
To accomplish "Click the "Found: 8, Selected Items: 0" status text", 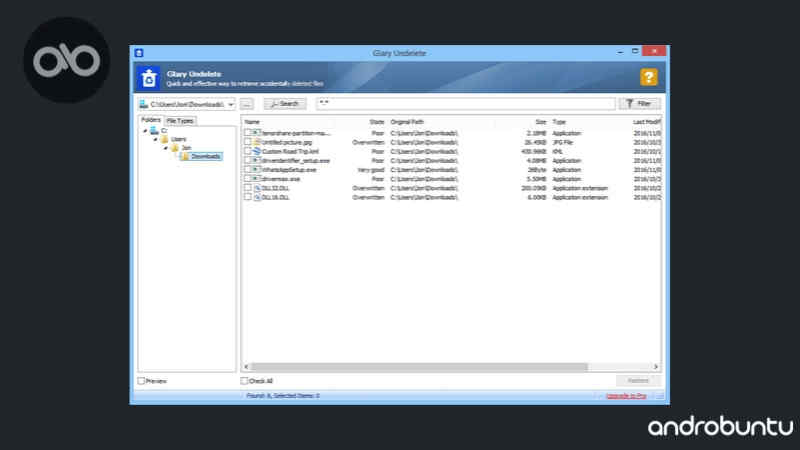I will [x=283, y=395].
